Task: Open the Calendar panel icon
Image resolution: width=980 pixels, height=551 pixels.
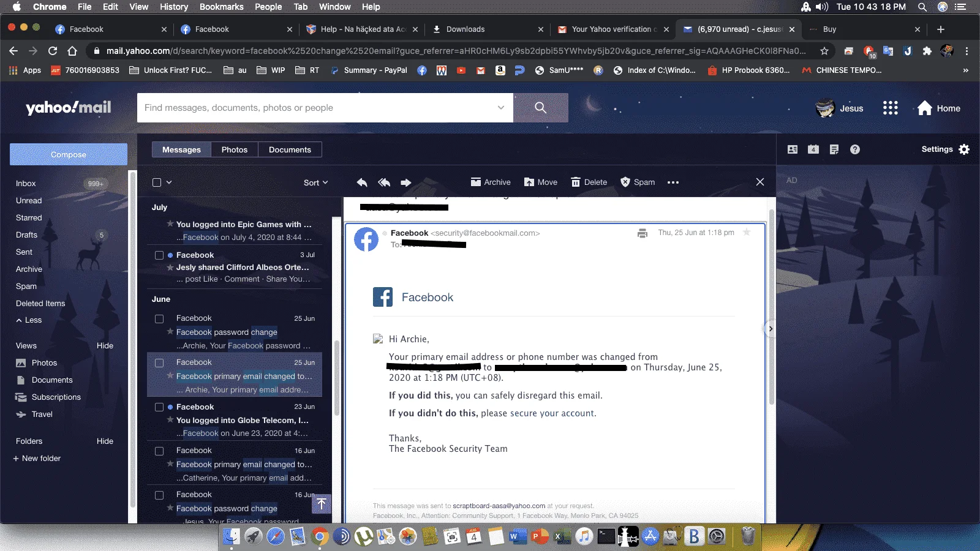Action: (x=813, y=149)
